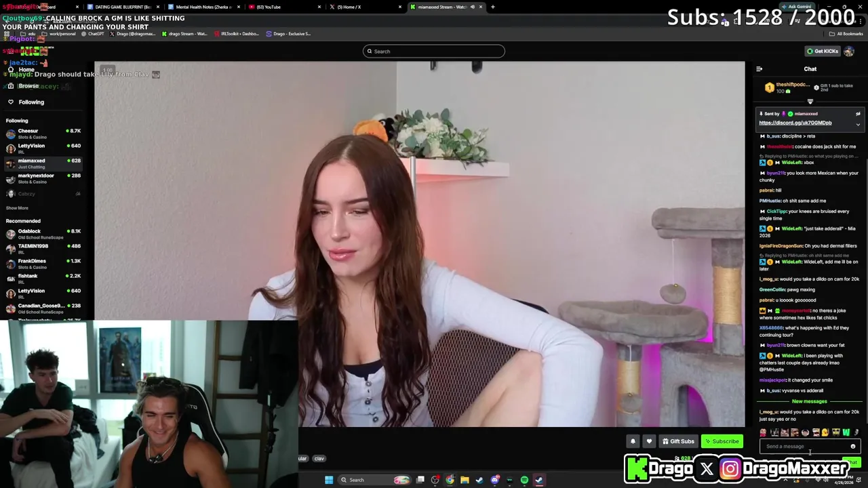Open Browse in the sidebar

pos(28,86)
